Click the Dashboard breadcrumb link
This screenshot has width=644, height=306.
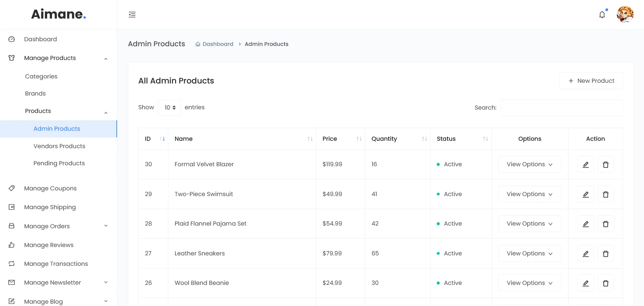(218, 44)
